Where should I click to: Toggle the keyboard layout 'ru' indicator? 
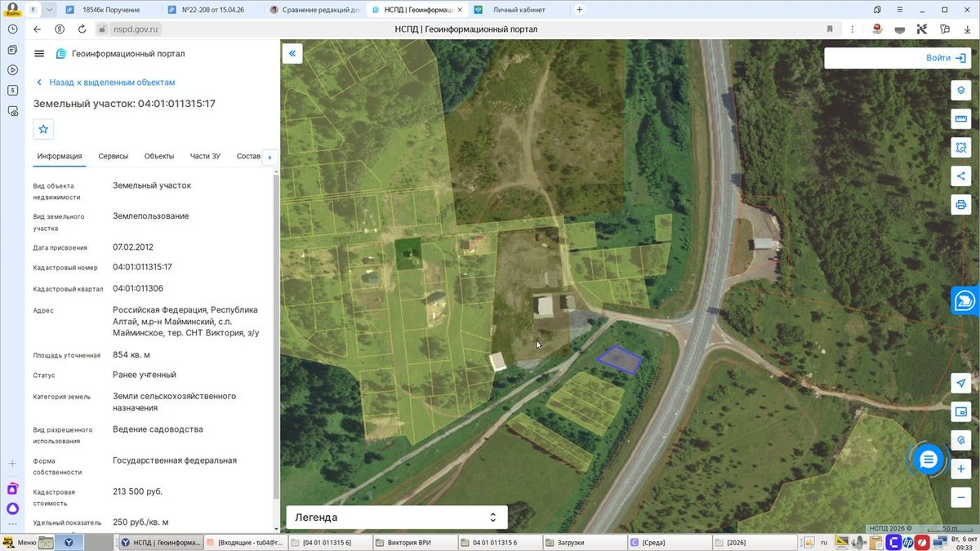pos(823,542)
